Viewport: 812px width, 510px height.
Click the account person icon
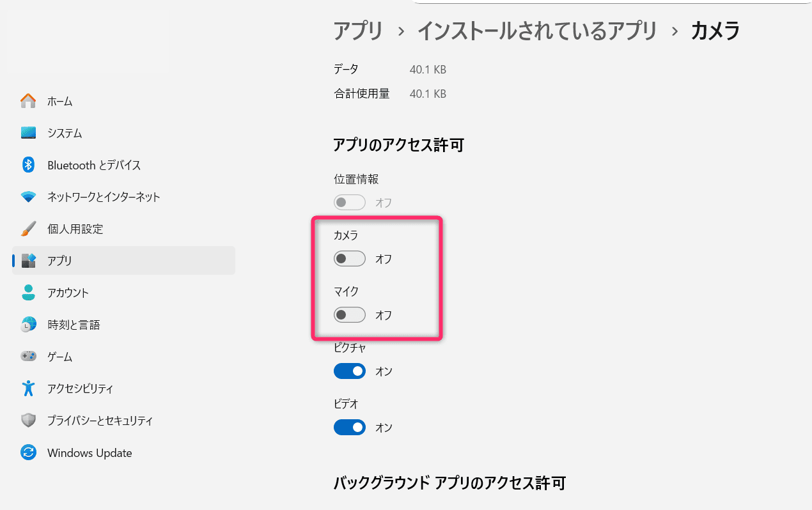pos(28,293)
